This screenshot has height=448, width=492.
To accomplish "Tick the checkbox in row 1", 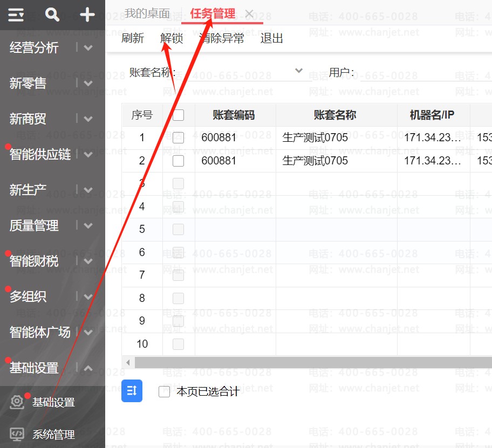I will tap(179, 138).
